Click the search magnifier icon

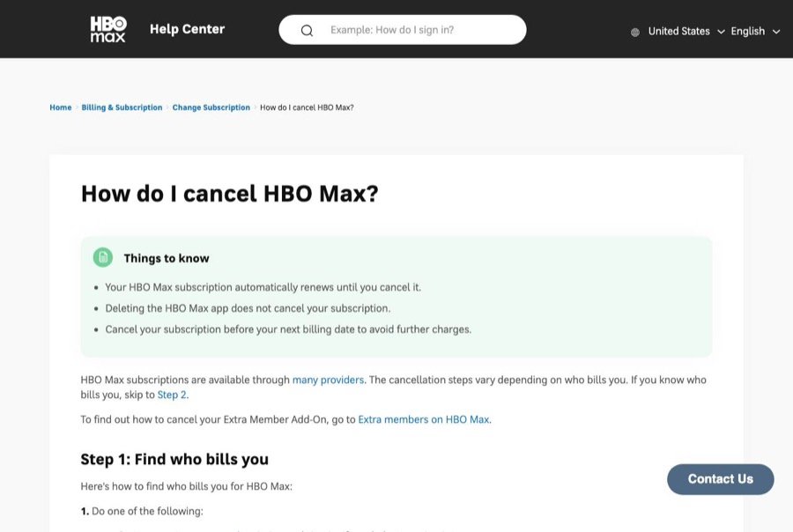[307, 30]
